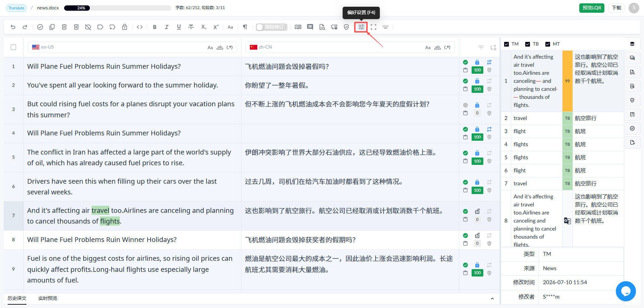
Task: Apply superscript formatting
Action: click(x=216, y=27)
